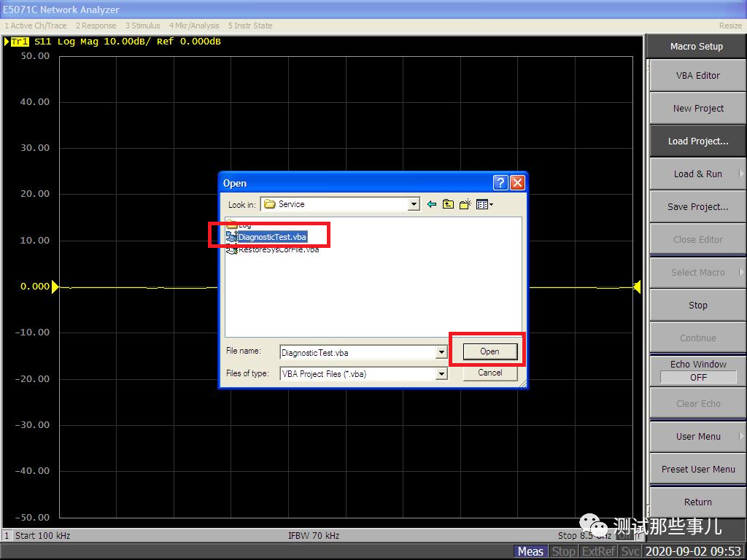
Task: Click the File name input field
Action: click(x=358, y=352)
